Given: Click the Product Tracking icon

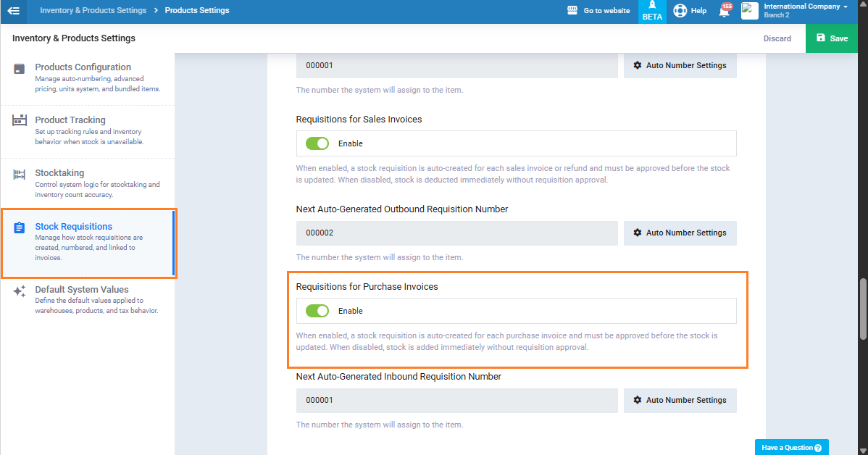Looking at the screenshot, I should (20, 120).
